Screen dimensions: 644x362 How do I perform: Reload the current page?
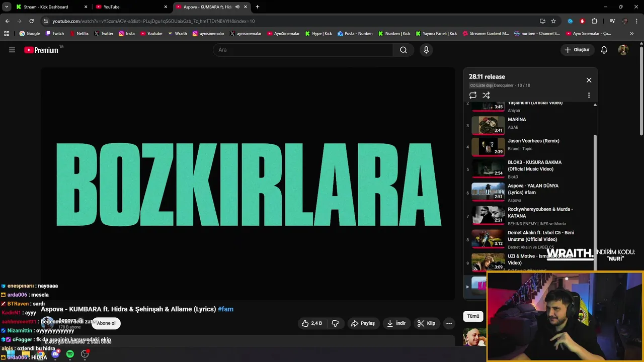coord(31,21)
